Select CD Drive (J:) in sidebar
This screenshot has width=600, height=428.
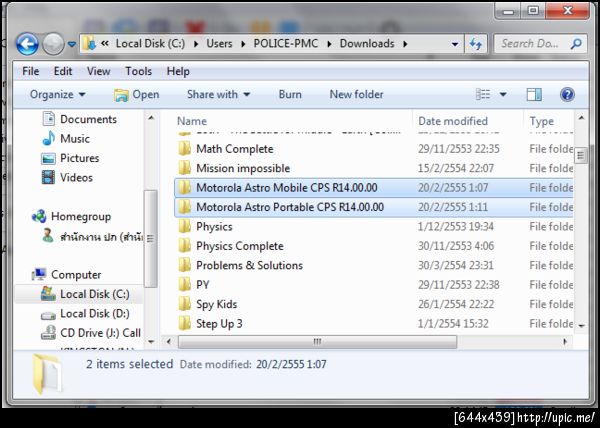[x=91, y=333]
